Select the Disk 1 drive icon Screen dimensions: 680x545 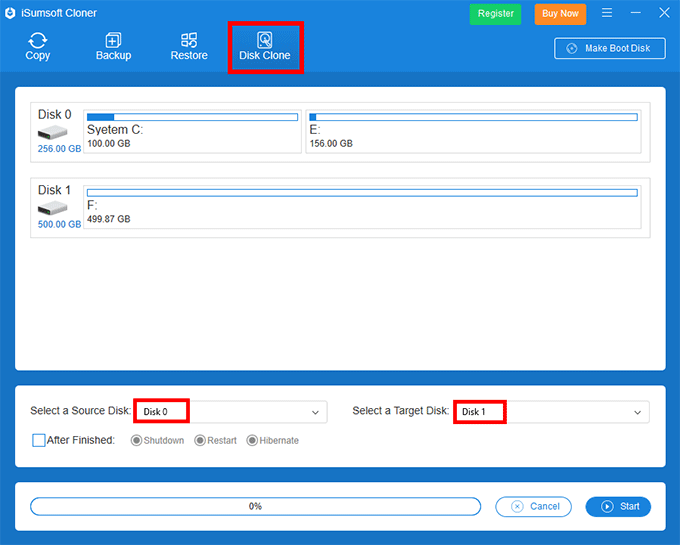(52, 208)
